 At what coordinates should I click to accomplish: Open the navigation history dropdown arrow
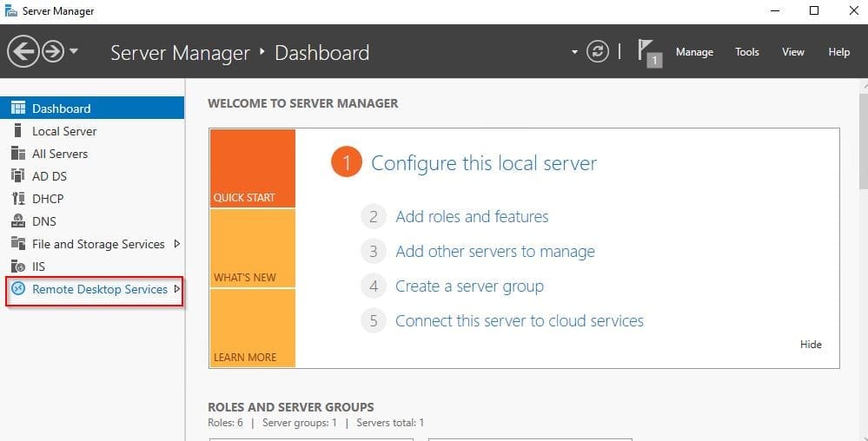coord(74,52)
